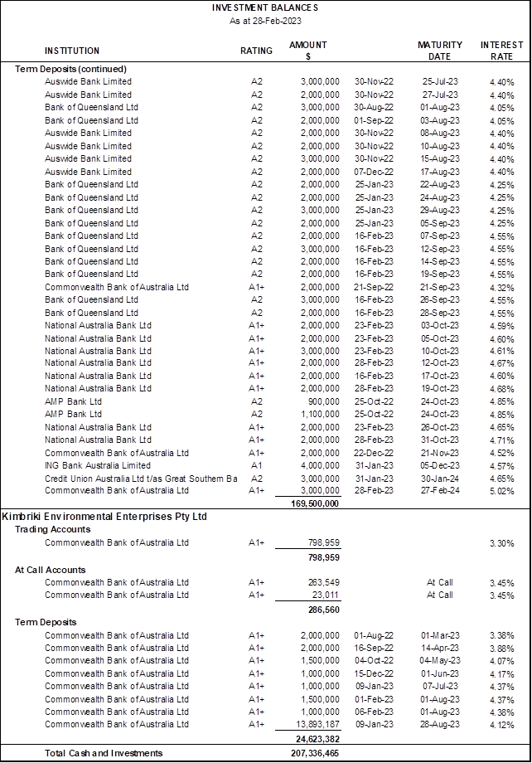Select the 4.32% interest rate
The image size is (532, 763).
502,288
